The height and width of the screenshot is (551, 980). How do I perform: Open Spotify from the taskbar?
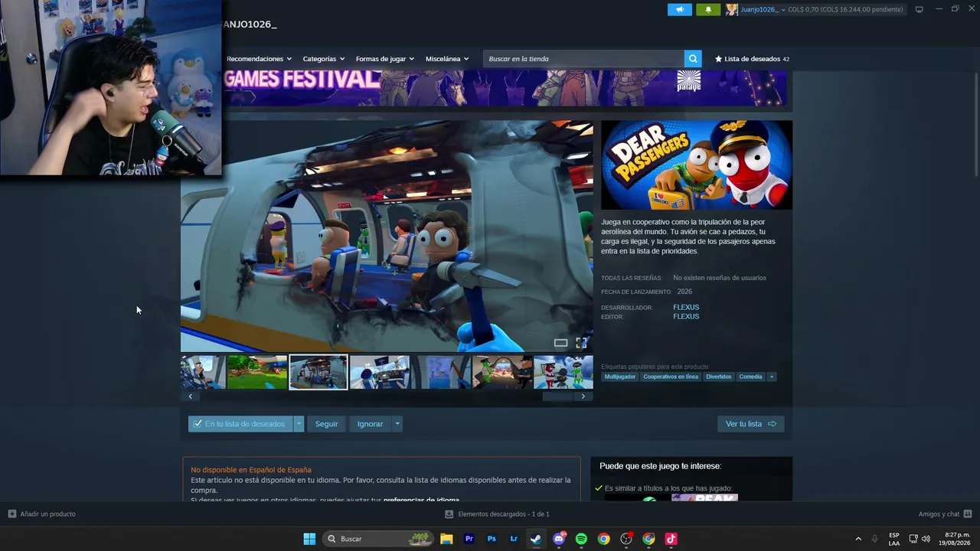[581, 539]
